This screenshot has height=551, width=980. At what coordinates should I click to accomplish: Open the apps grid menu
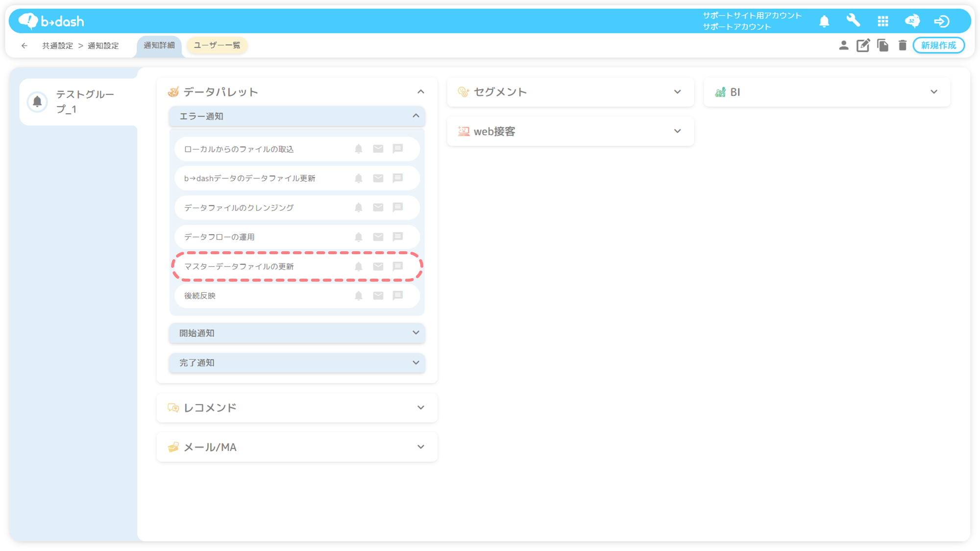click(882, 21)
